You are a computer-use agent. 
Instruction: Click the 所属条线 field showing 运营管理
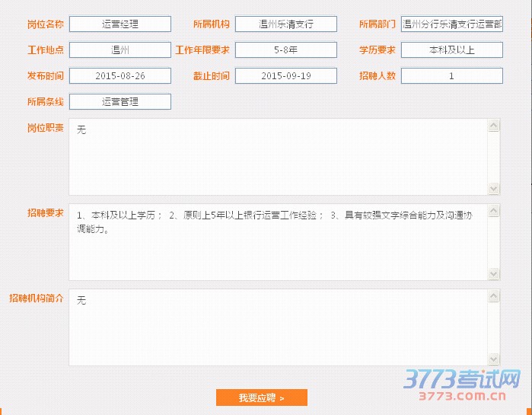[x=120, y=102]
